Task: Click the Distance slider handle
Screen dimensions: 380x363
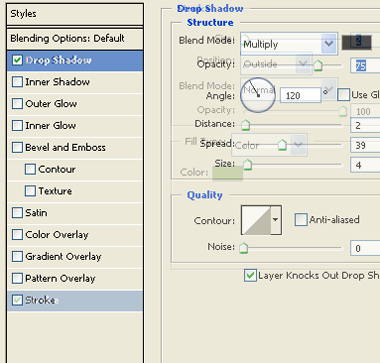Action: pos(245,125)
